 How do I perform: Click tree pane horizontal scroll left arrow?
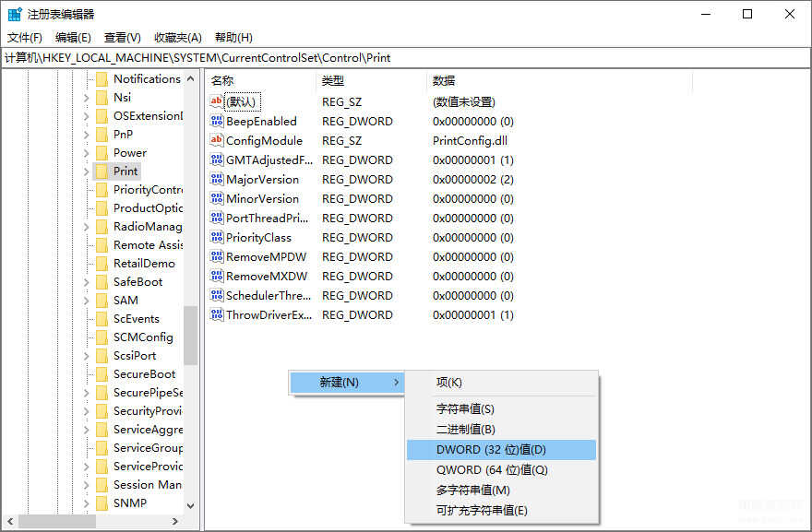[10, 521]
